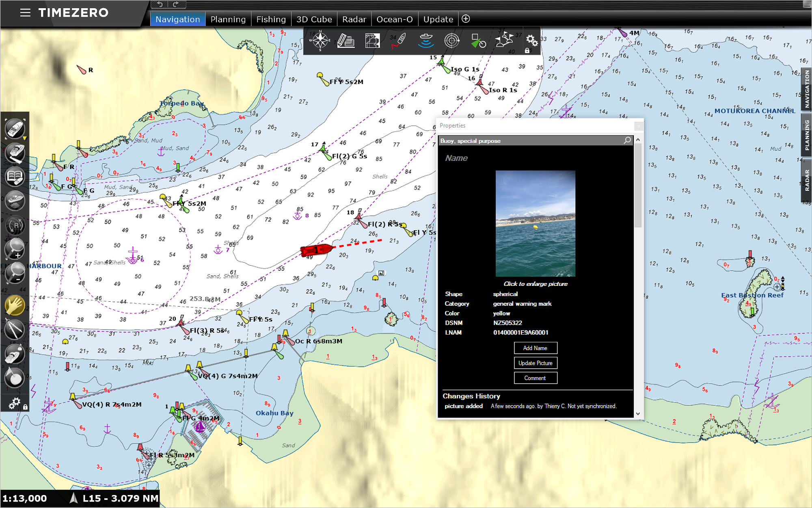
Task: Switch to the 3D Cube tab
Action: 314,19
